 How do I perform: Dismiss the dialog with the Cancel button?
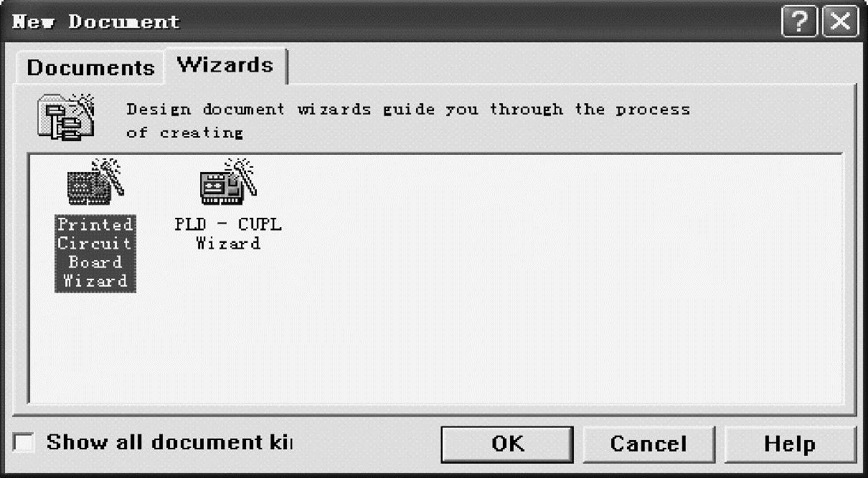648,444
